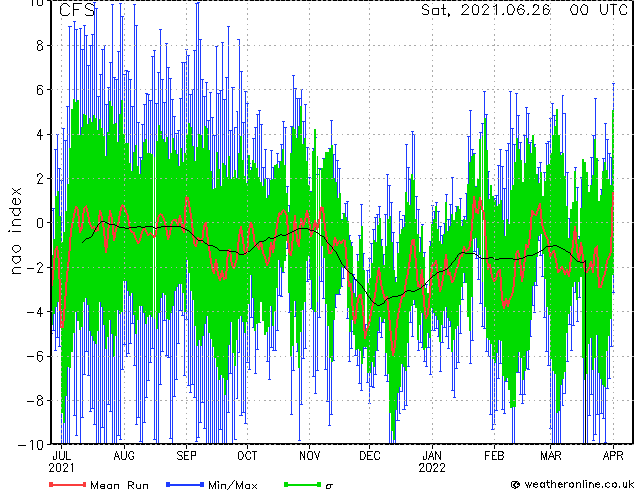Click the y-axis value 6
This screenshot has height=490, width=634.
[x=40, y=90]
